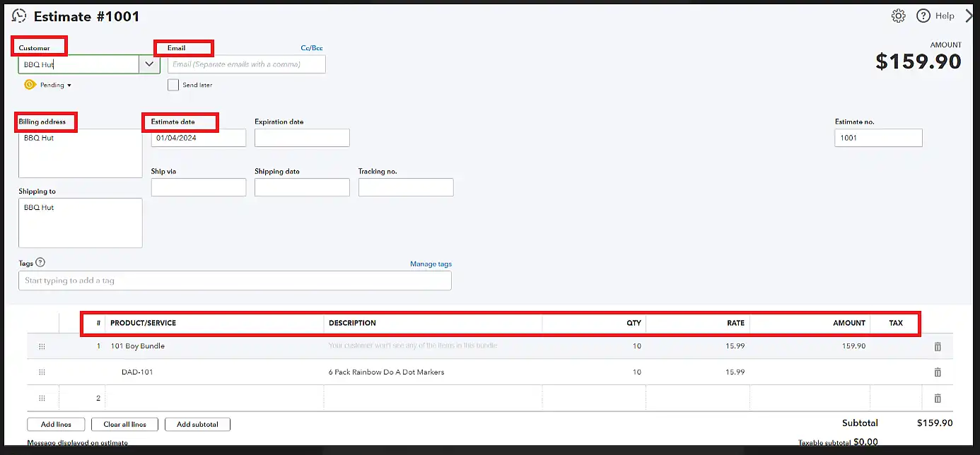
Task: Click the Customer name field with BBQ Hut
Action: tap(79, 64)
